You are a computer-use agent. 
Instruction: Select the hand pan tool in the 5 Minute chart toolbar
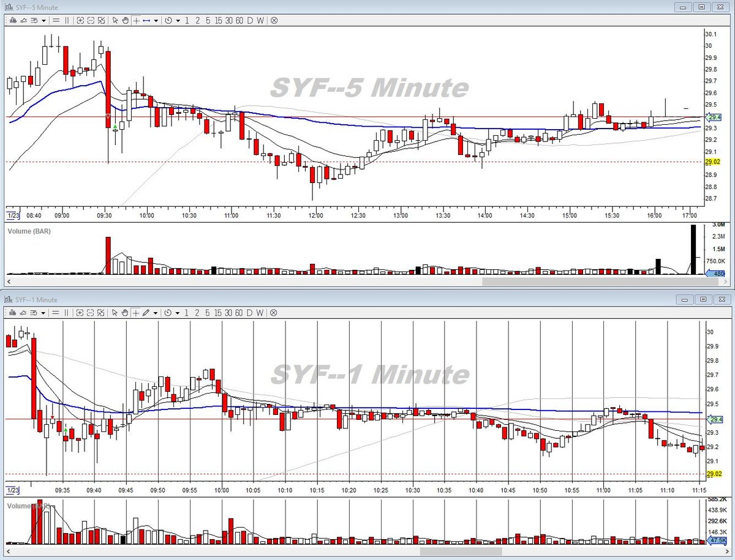pyautogui.click(x=125, y=20)
